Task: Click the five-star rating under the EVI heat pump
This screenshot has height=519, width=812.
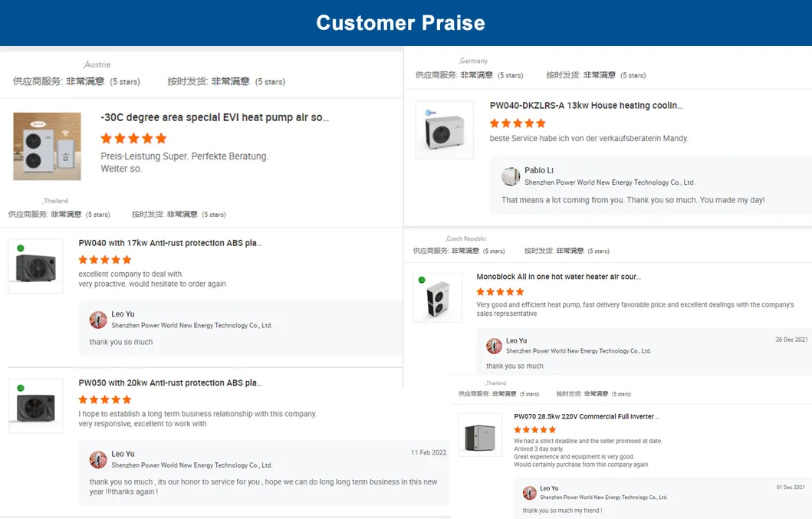Action: 133,139
